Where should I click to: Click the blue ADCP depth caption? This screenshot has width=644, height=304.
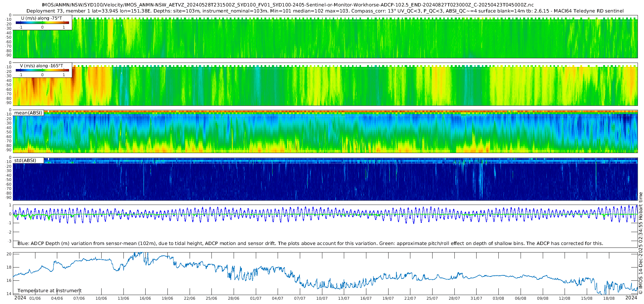coord(310,244)
